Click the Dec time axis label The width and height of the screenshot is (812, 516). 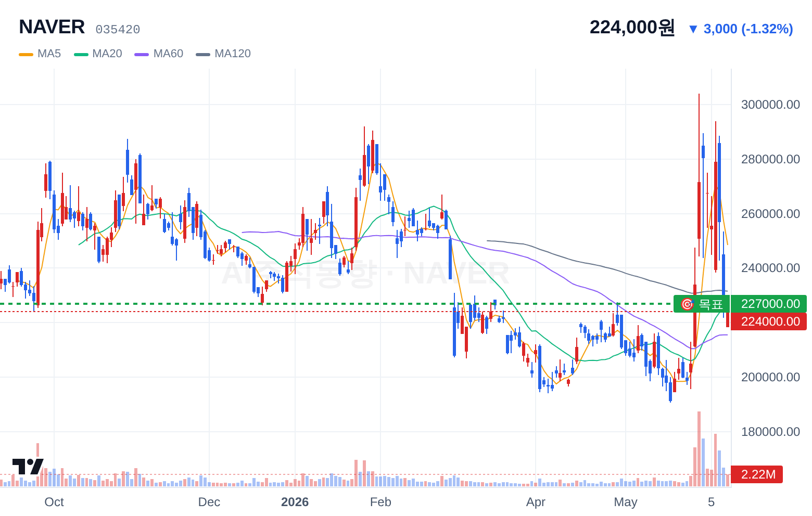point(209,502)
